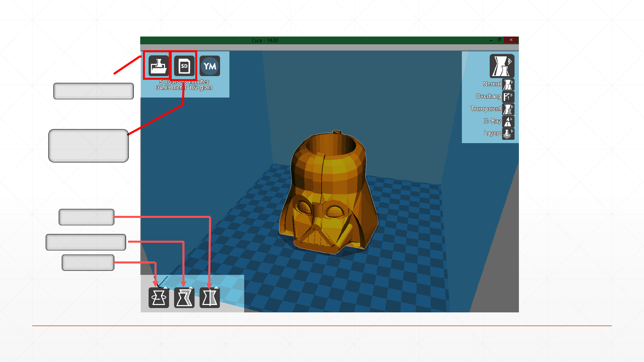Image resolution: width=644 pixels, height=362 pixels.
Task: Close the Cura window
Action: point(511,40)
